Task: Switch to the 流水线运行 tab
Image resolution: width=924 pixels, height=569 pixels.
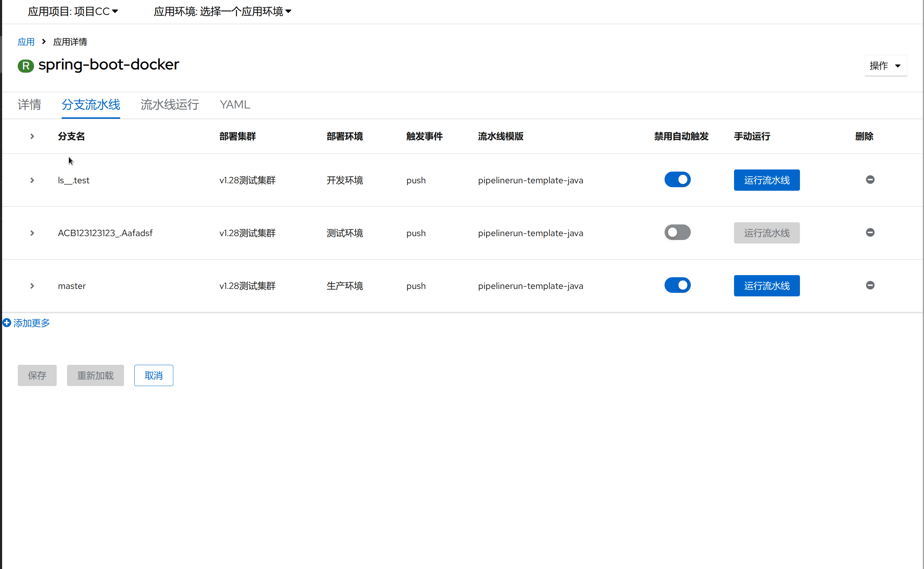Action: (x=170, y=105)
